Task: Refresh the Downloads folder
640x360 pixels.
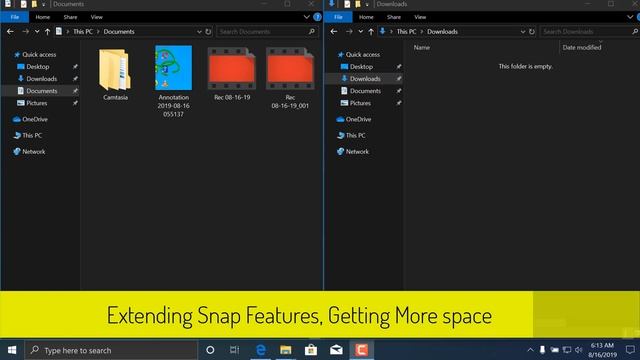Action: 532,31
